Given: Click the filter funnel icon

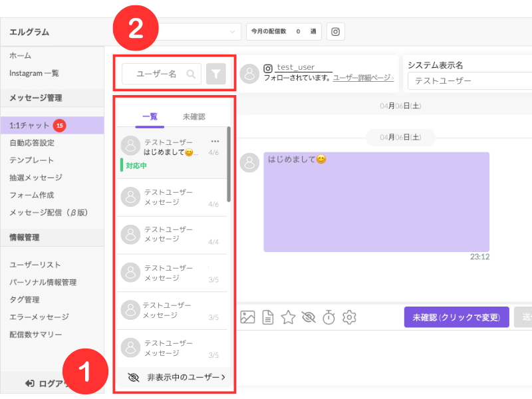Looking at the screenshot, I should pos(215,74).
